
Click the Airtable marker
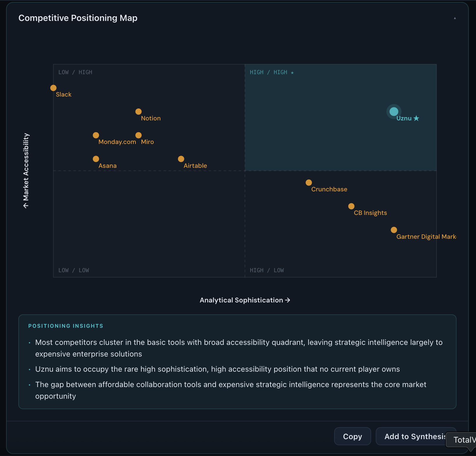pos(181,159)
